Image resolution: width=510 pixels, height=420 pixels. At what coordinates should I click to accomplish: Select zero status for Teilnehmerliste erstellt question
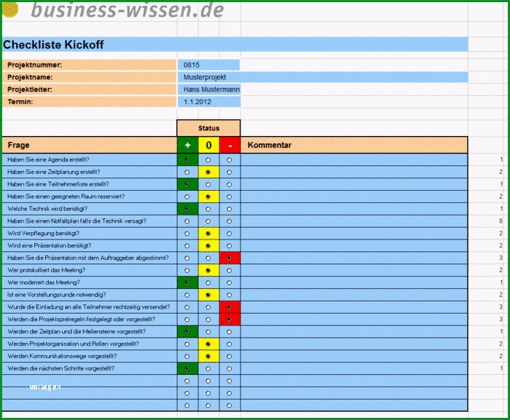pos(208,185)
